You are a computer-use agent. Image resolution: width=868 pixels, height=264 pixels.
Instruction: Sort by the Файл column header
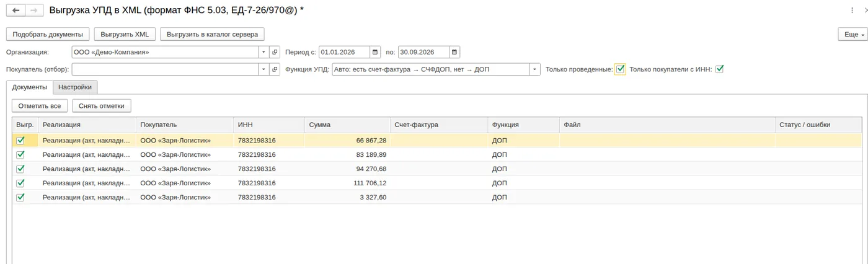click(667, 125)
